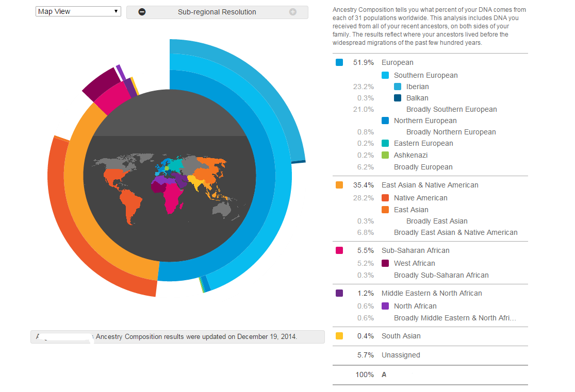Click 'Middle Eastern & North African' heading

[432, 293]
